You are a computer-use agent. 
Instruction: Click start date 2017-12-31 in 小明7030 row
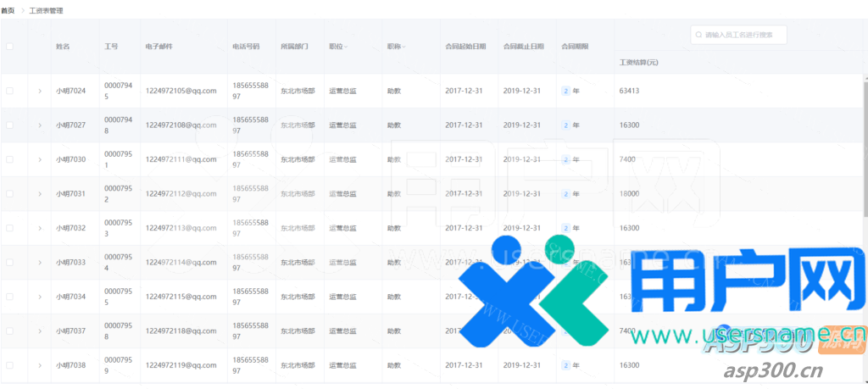pos(464,159)
